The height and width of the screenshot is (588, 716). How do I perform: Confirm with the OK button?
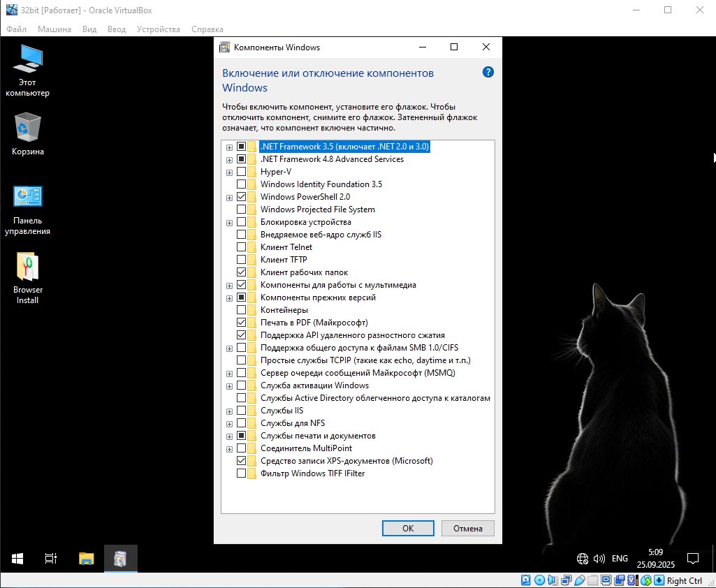[408, 528]
